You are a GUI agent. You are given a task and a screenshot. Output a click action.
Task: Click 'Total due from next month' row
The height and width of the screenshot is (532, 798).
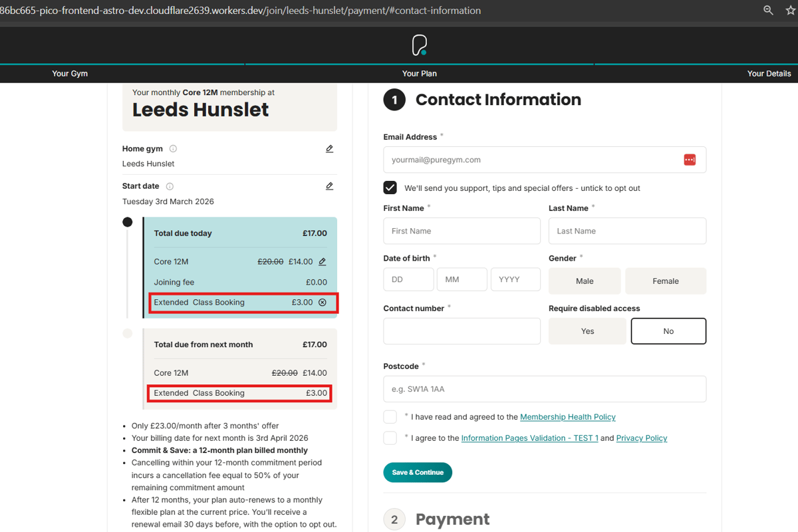click(240, 344)
